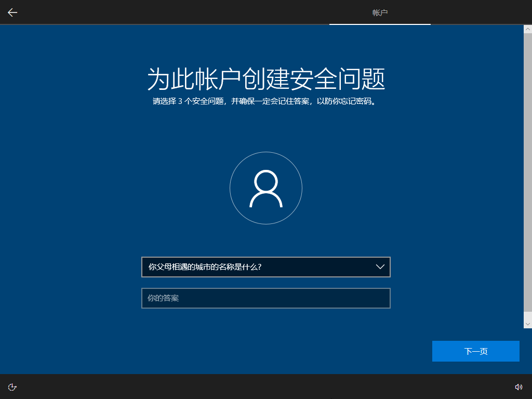Click the heading 为此帐户创建安全问题
This screenshot has height=399, width=532.
click(266, 79)
